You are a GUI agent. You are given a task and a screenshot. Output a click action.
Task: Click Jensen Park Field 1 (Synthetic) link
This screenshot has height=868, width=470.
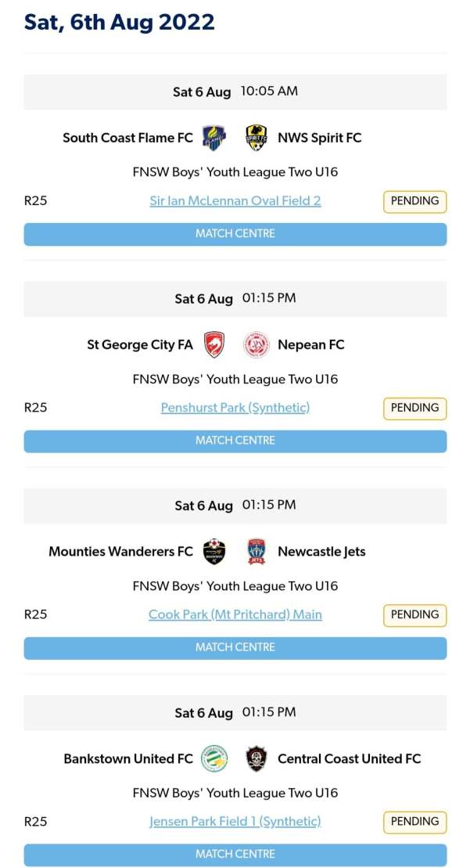pos(235,822)
